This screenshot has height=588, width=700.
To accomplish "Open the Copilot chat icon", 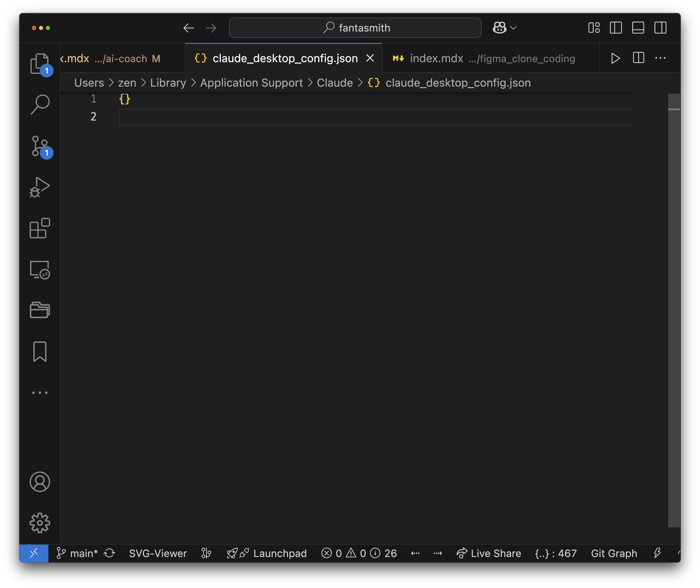I will coord(499,28).
